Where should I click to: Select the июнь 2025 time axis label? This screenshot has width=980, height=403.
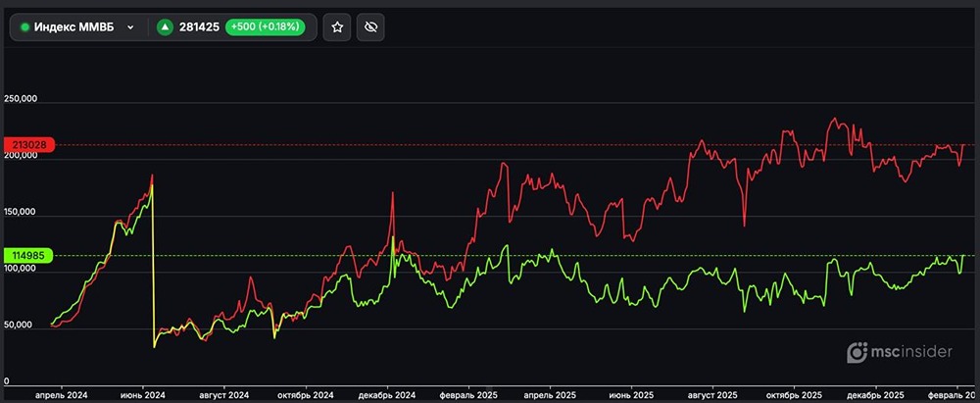tap(633, 394)
